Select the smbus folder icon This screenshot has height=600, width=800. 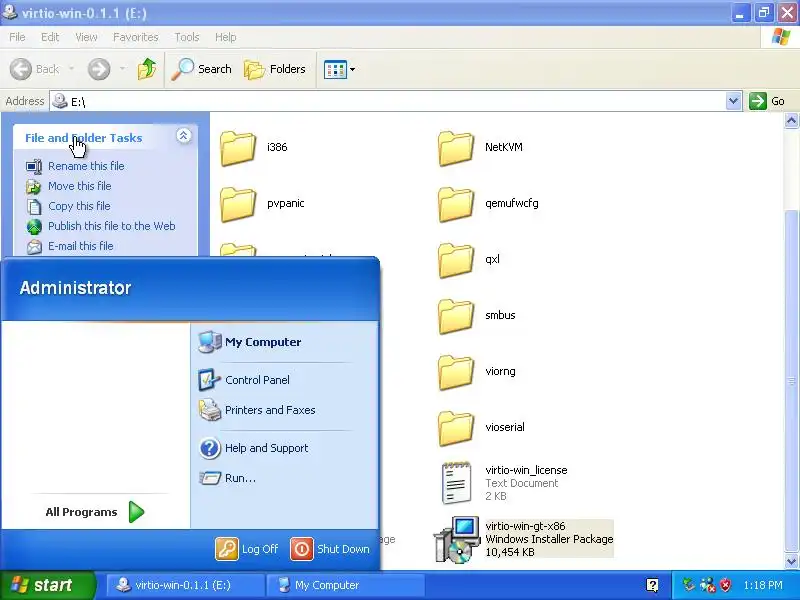(x=456, y=316)
